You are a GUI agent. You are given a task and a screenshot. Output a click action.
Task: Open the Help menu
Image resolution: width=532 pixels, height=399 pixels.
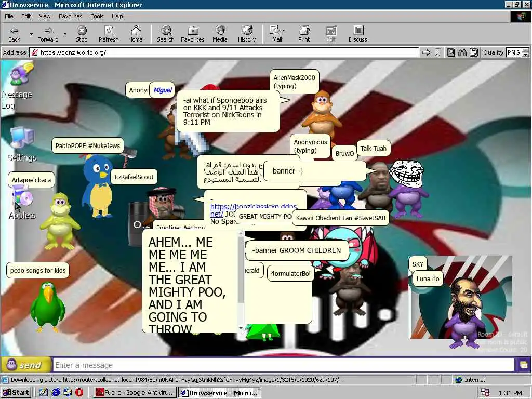(117, 16)
